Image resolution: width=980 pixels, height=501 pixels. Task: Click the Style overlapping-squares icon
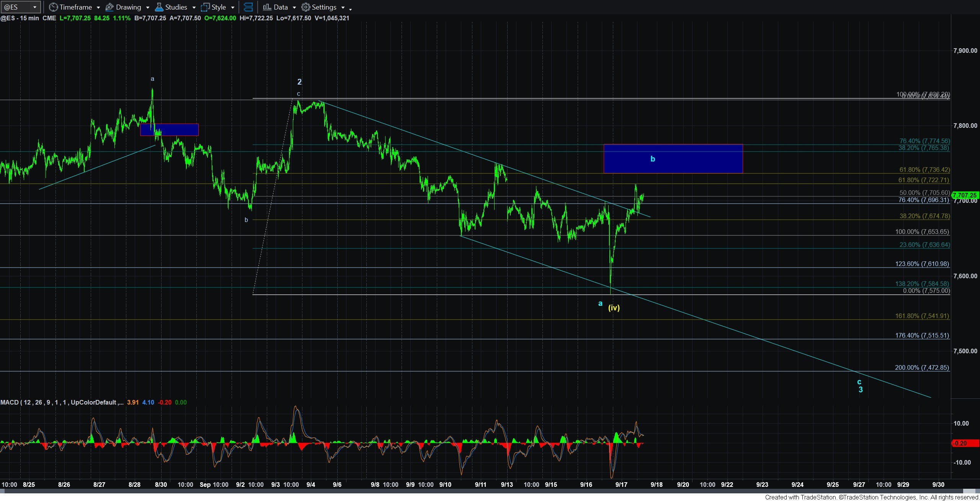pos(205,7)
